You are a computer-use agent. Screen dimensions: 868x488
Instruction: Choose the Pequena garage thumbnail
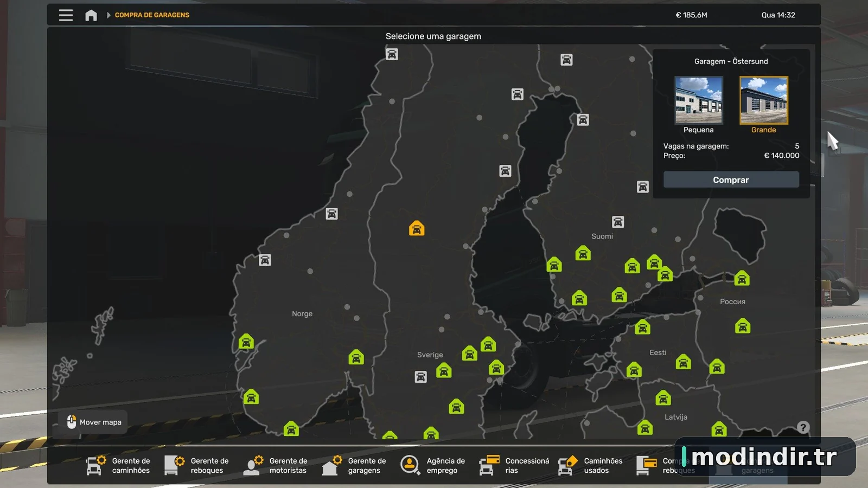[699, 100]
